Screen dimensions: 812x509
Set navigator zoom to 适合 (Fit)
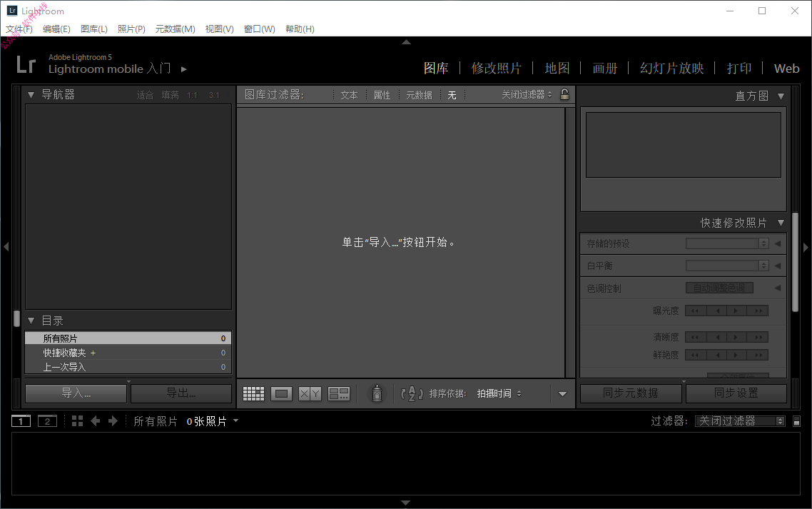click(x=145, y=95)
